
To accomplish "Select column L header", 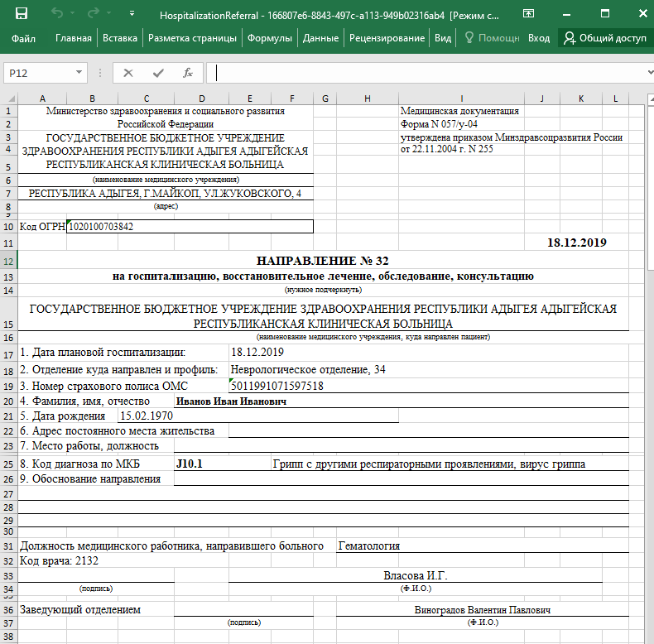I will (x=615, y=99).
